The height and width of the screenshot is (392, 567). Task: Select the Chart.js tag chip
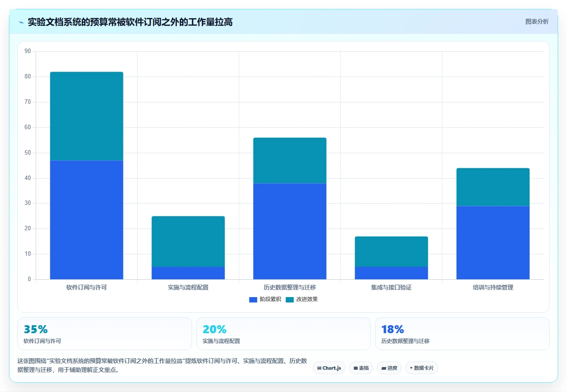(x=329, y=368)
